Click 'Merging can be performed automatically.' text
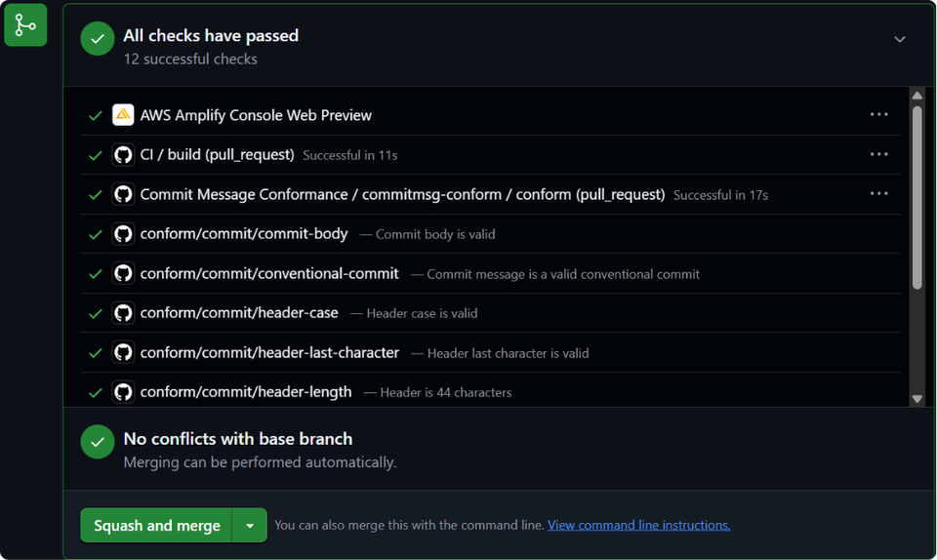The height and width of the screenshot is (560, 937). pyautogui.click(x=260, y=462)
